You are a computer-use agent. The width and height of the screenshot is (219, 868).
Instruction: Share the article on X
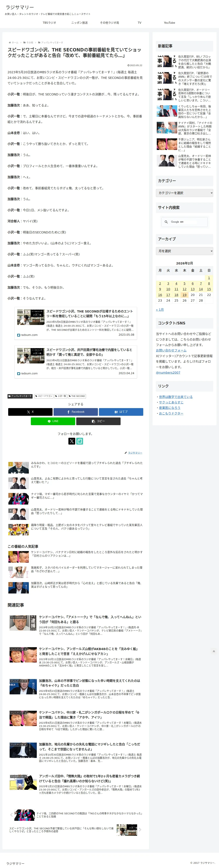(x=30, y=412)
